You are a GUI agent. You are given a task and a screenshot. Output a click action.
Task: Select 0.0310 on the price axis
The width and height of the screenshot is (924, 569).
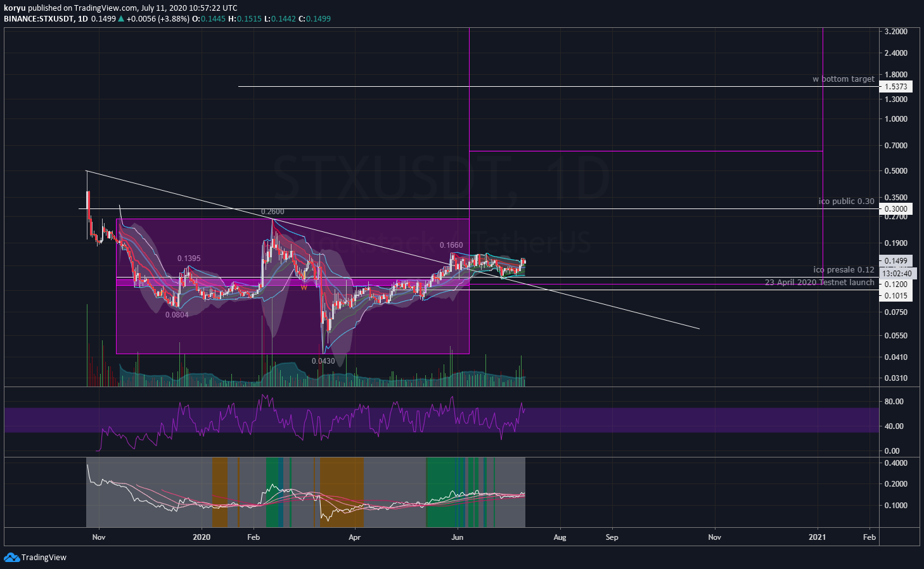click(895, 378)
